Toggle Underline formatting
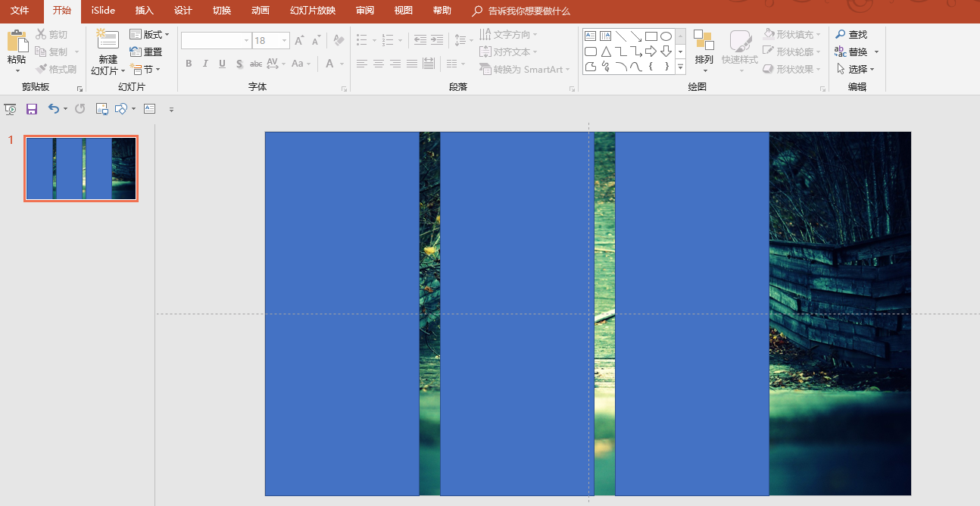This screenshot has width=980, height=506. [x=222, y=64]
